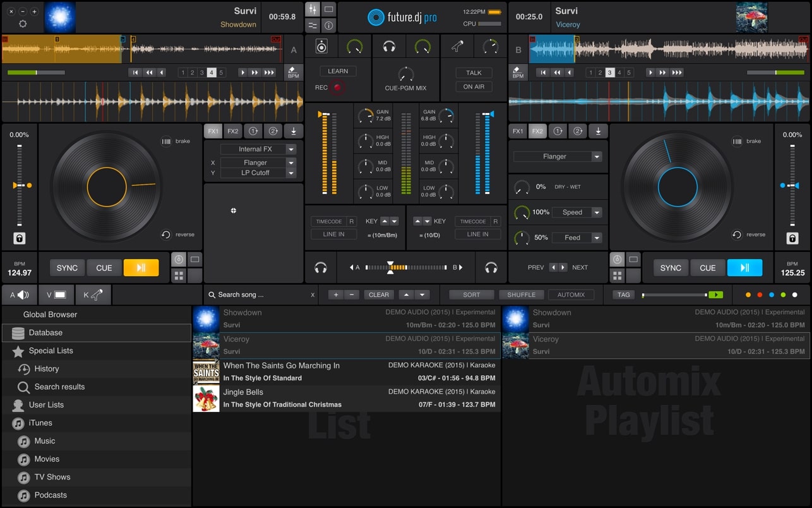Click the monitor speaker icon
Screen dimensions: 812x508
(321, 45)
